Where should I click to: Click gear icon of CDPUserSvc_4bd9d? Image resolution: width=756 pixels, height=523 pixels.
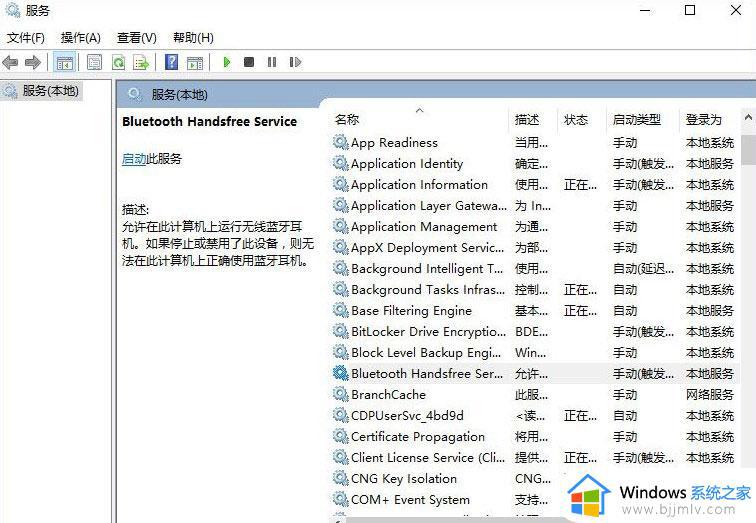(x=341, y=415)
